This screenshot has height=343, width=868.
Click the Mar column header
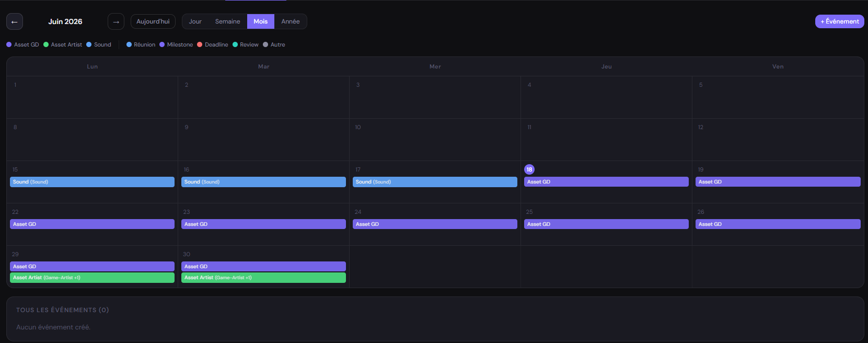(x=264, y=66)
